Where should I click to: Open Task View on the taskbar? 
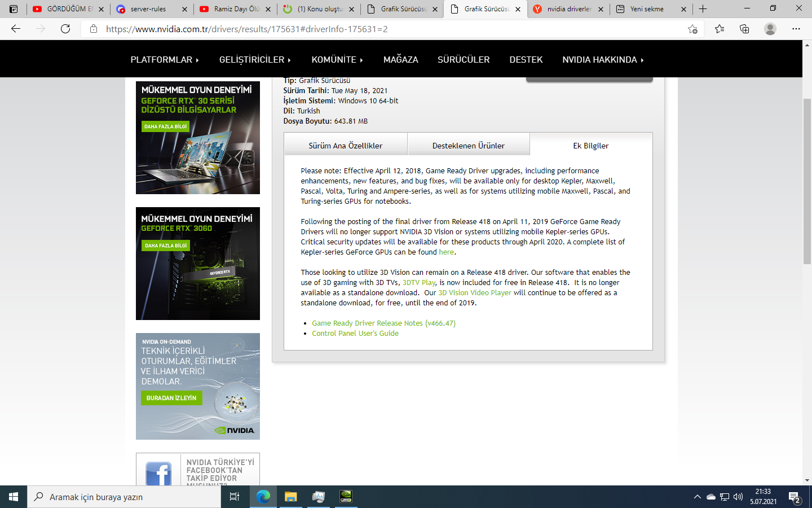[235, 497]
